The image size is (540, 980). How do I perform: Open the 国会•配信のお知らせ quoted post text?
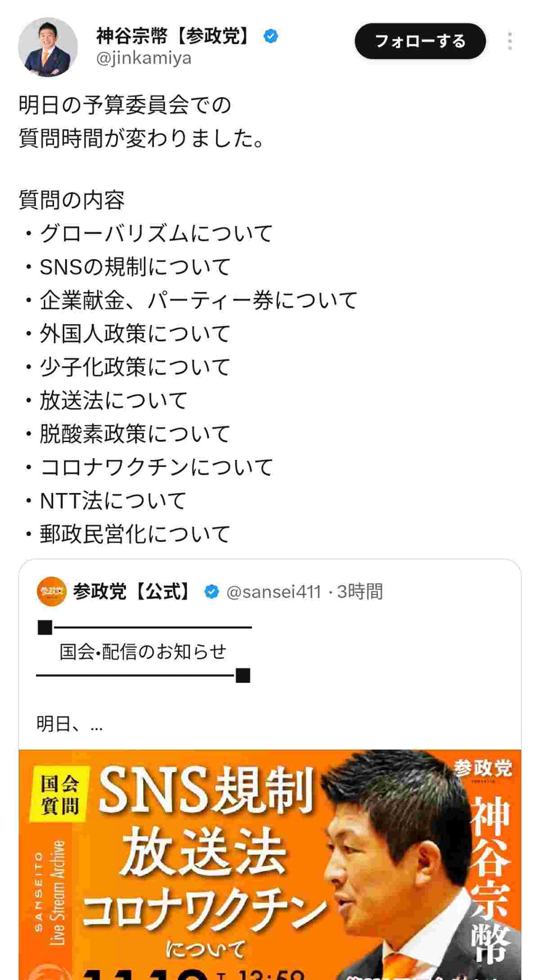point(143,651)
